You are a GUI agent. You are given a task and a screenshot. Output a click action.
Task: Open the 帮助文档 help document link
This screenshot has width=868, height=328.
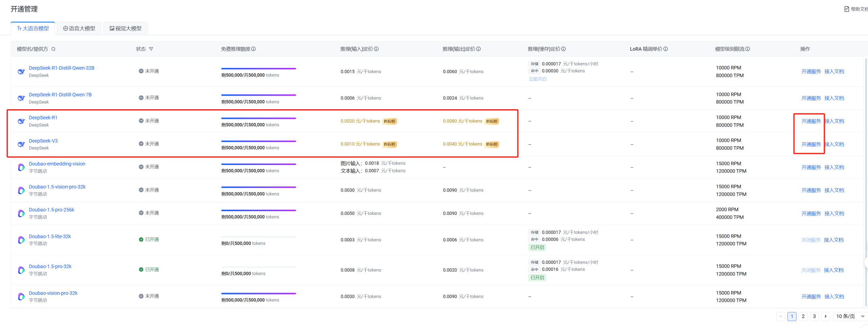pyautogui.click(x=856, y=9)
